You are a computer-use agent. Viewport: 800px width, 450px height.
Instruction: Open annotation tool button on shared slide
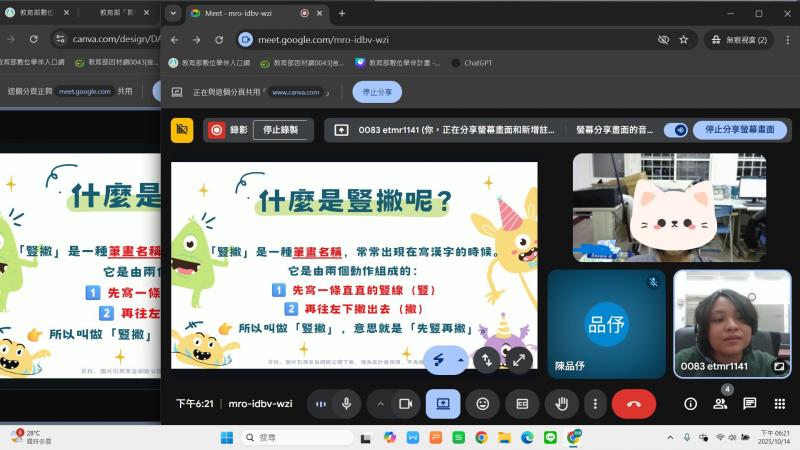point(439,360)
